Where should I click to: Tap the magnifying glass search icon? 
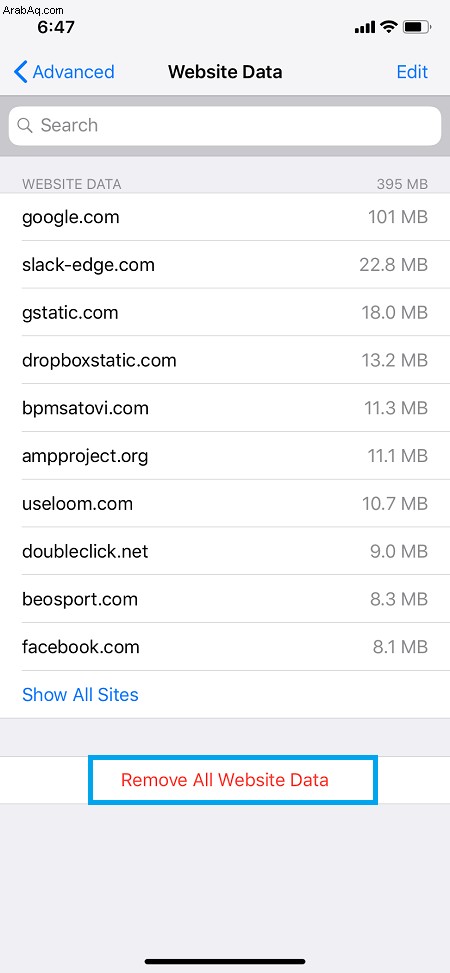click(x=25, y=125)
